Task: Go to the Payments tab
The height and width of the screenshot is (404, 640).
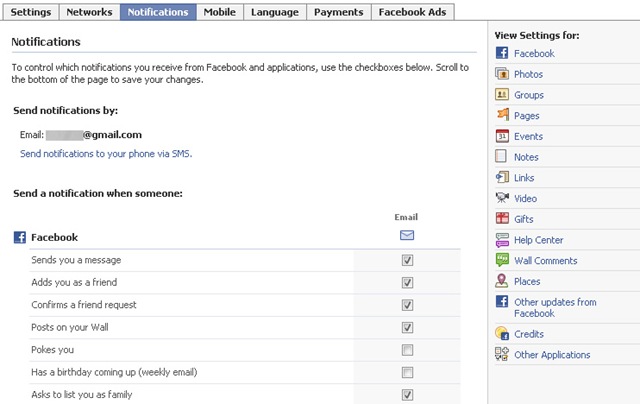Action: pos(336,12)
